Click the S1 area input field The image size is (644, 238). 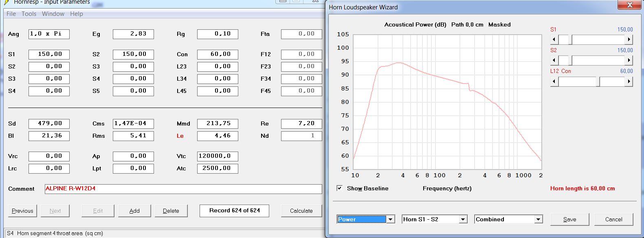(x=49, y=54)
